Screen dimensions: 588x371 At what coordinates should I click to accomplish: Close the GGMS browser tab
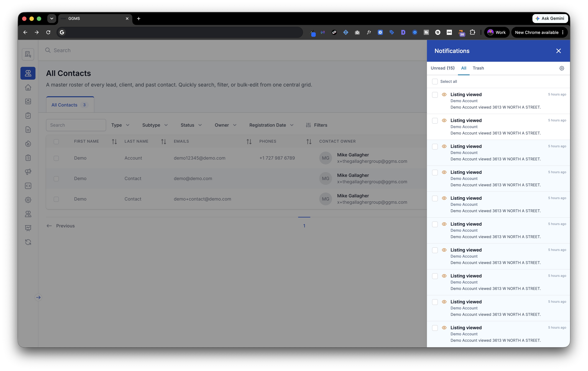(127, 19)
